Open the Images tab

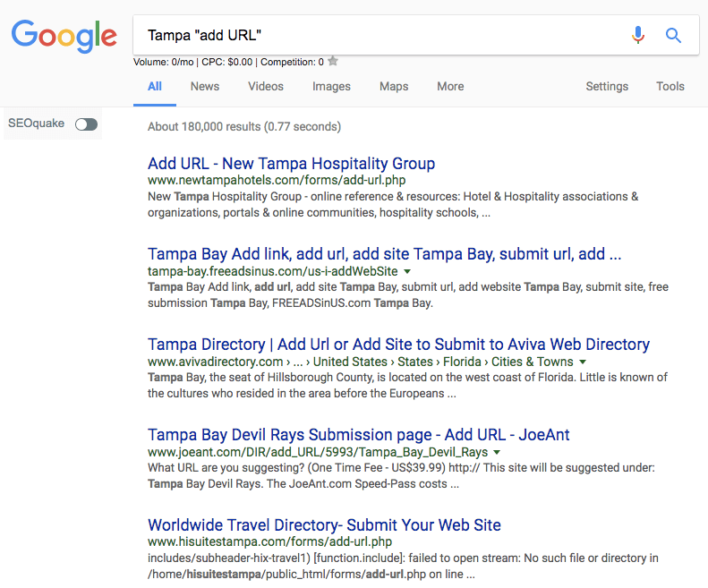[x=331, y=87]
